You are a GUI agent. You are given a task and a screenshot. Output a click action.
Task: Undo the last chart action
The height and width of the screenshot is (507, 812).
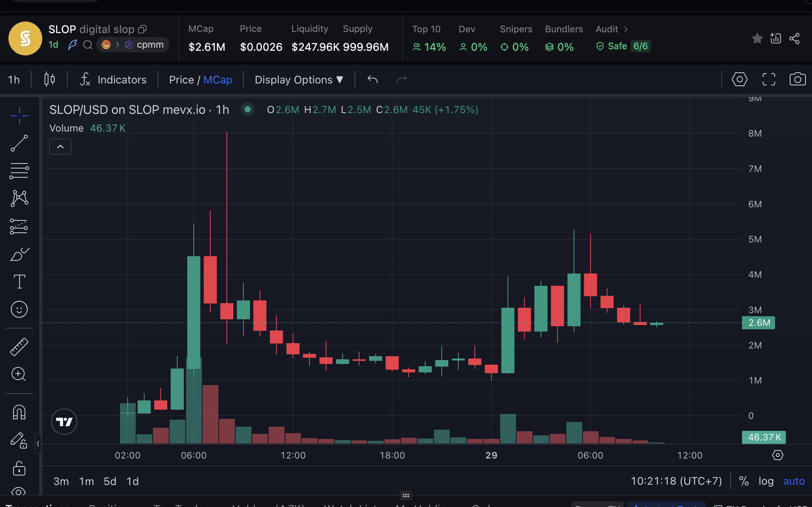point(373,80)
